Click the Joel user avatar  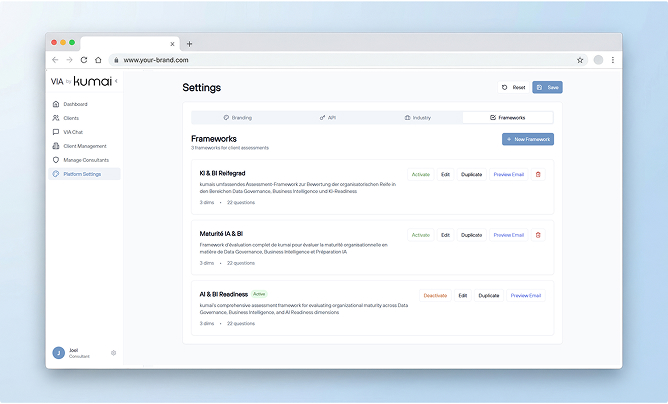click(x=58, y=353)
